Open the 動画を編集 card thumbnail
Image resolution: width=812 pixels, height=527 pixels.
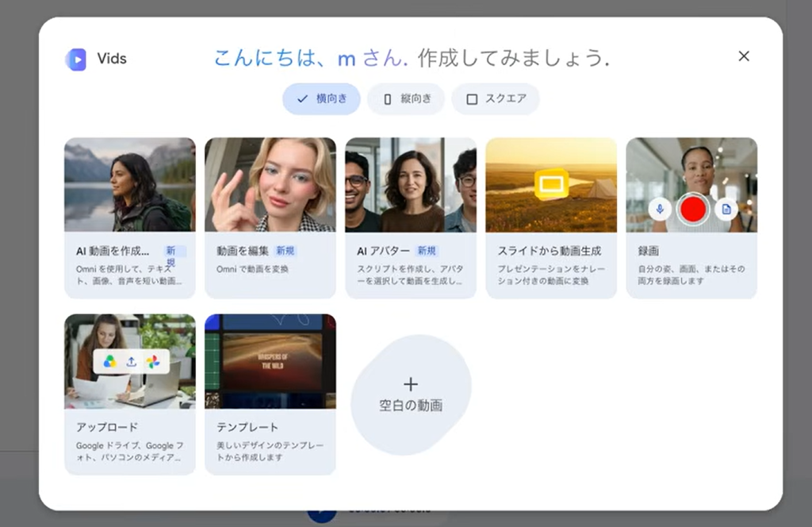(x=270, y=184)
